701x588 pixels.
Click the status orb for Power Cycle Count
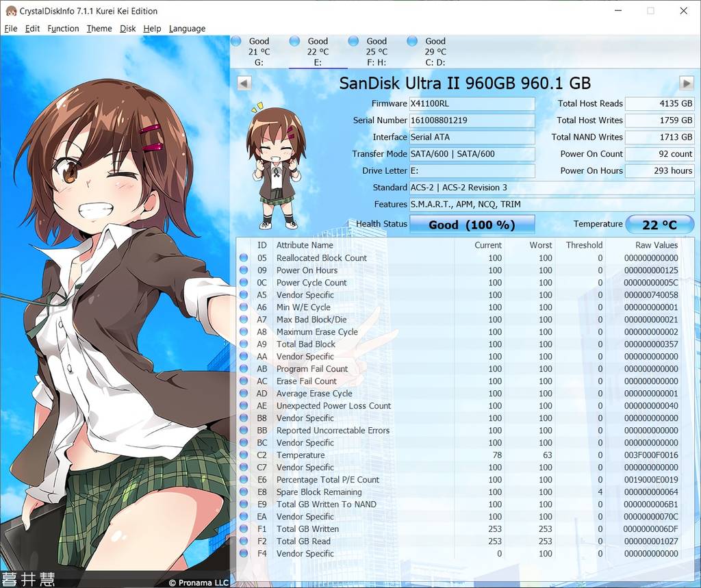(244, 283)
